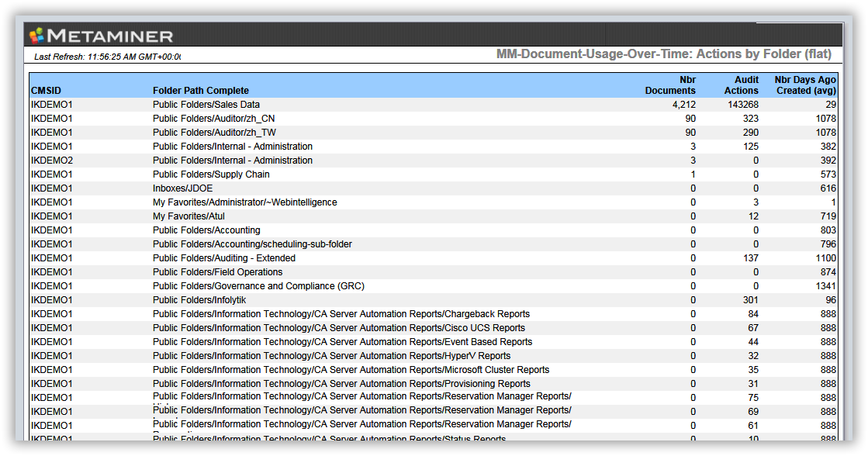Click the Last Refresh timestamp text
868x456 pixels.
[107, 57]
